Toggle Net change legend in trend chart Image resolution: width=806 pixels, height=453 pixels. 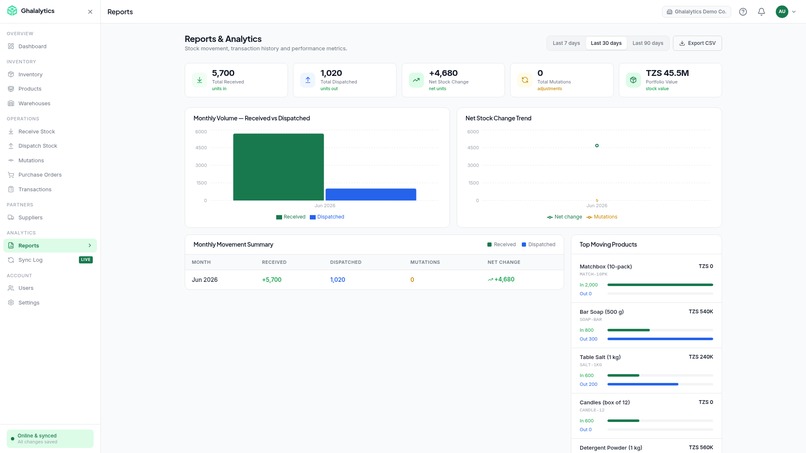pos(564,217)
